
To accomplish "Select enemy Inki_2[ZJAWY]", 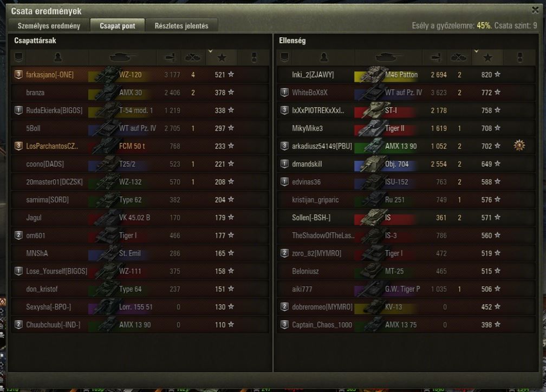I will click(x=313, y=75).
